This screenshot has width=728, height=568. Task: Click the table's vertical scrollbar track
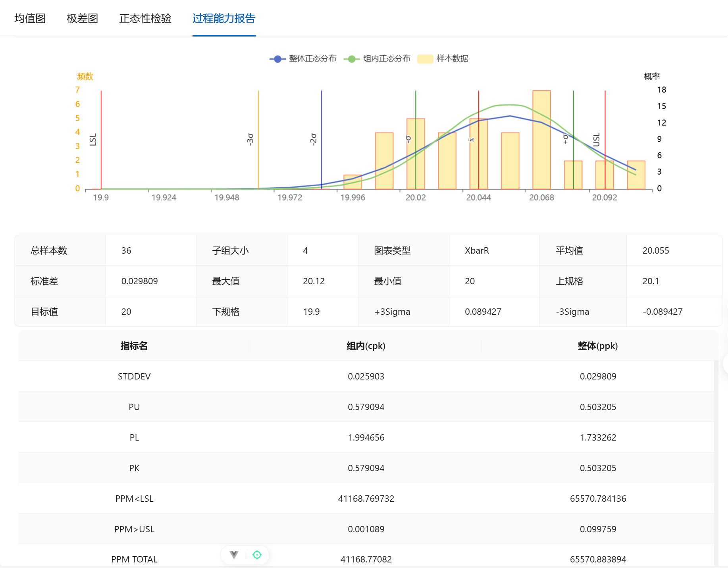click(716, 456)
